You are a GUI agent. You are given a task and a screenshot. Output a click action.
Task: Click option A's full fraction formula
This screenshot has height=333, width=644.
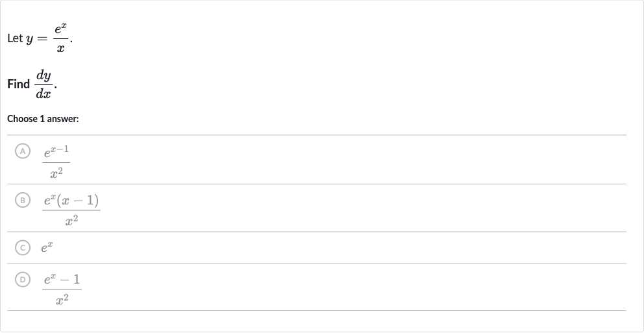(x=56, y=162)
